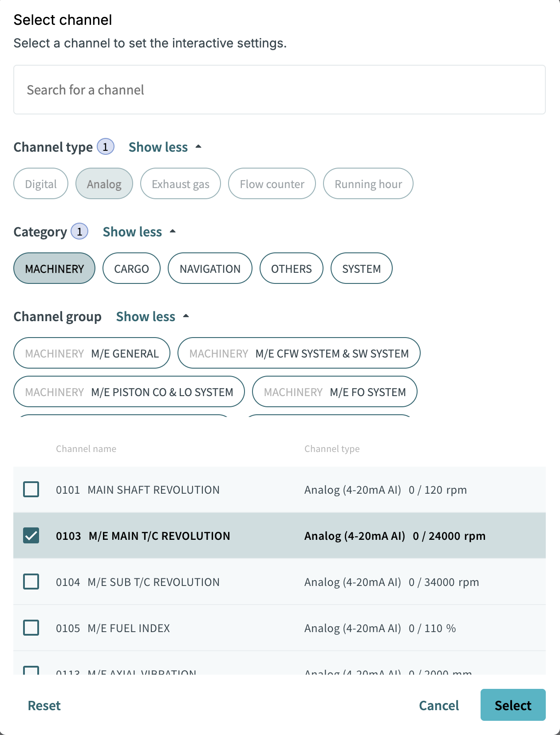
Task: Choose the CARGO category chip
Action: tap(131, 268)
